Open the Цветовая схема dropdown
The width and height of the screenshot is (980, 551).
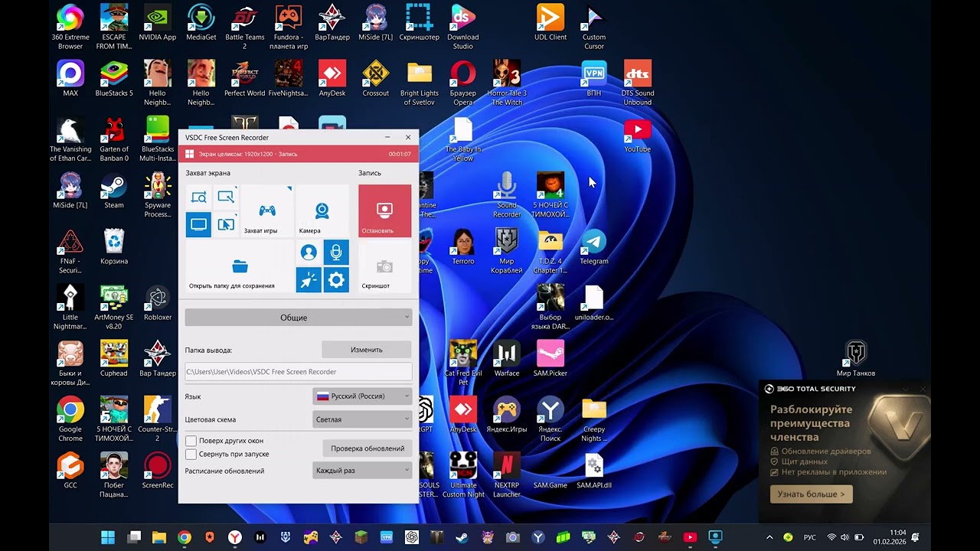pos(362,419)
